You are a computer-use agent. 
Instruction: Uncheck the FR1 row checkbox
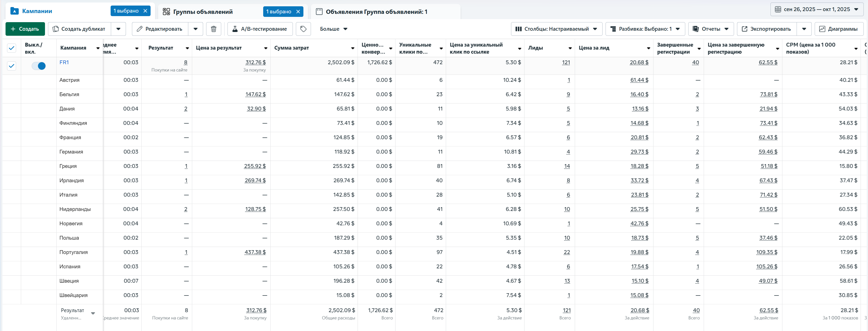pyautogui.click(x=12, y=66)
